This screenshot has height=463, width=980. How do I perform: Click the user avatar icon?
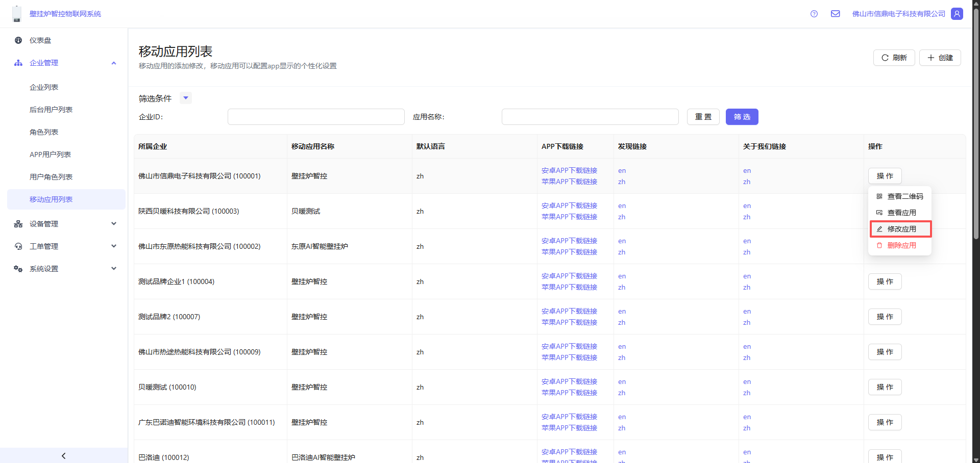pyautogui.click(x=957, y=14)
